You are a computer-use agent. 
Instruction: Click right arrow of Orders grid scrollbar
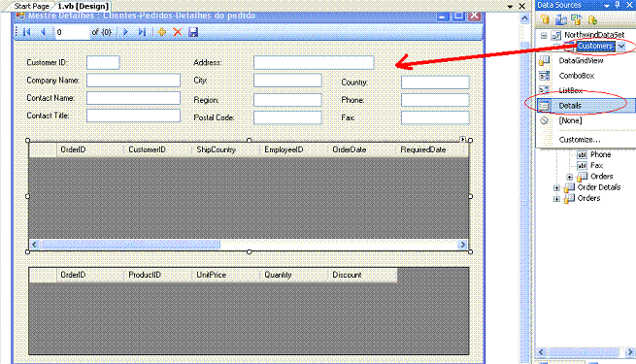[462, 245]
